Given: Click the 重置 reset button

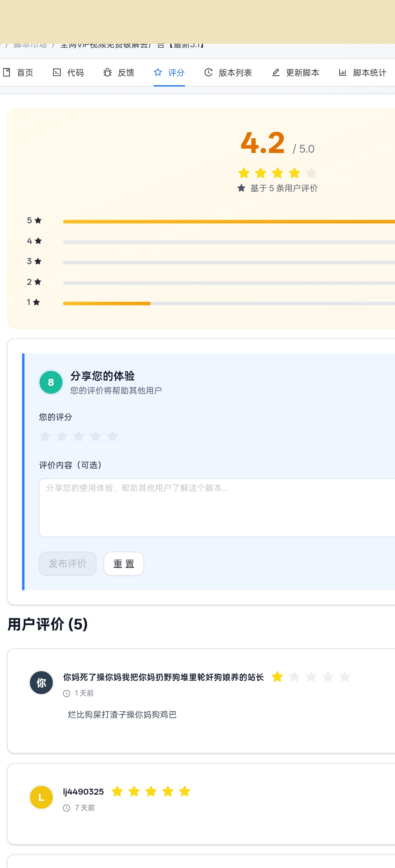Looking at the screenshot, I should [x=123, y=563].
